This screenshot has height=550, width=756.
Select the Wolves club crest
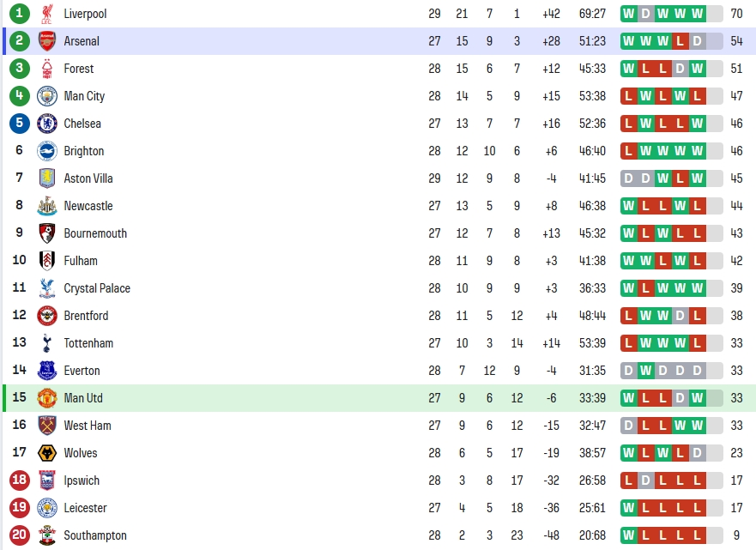tap(47, 453)
